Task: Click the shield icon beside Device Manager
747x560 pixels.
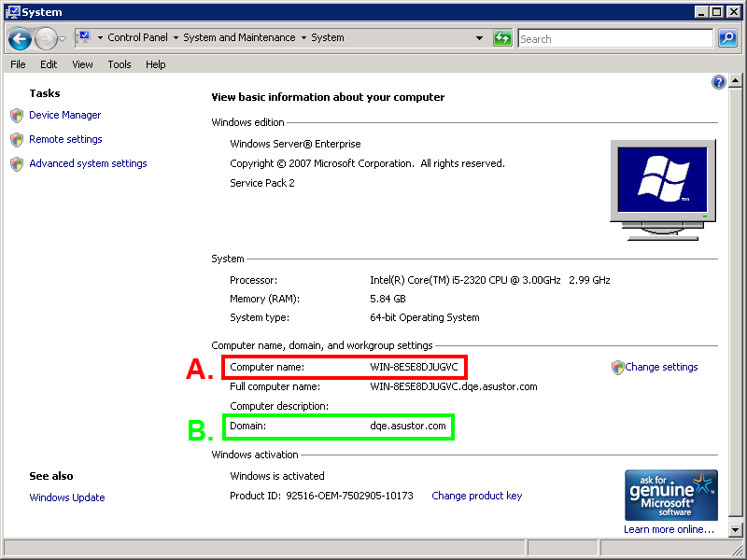Action: pyautogui.click(x=17, y=115)
